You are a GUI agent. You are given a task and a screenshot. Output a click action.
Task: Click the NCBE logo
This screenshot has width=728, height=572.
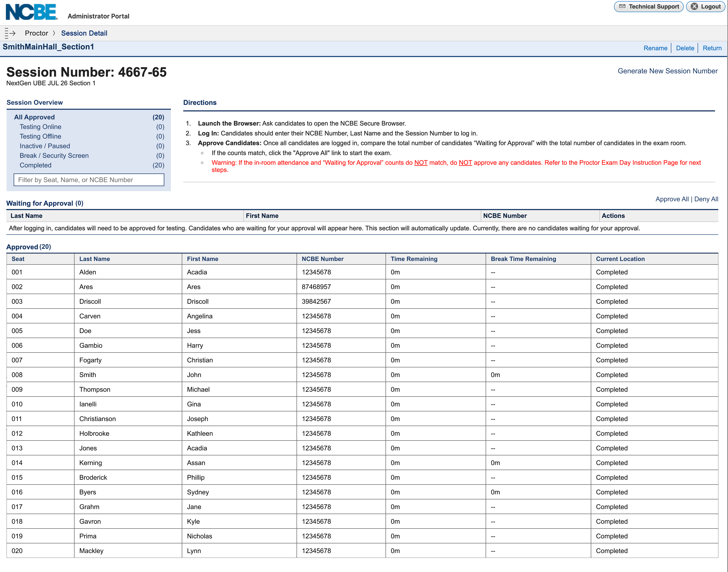coord(32,12)
